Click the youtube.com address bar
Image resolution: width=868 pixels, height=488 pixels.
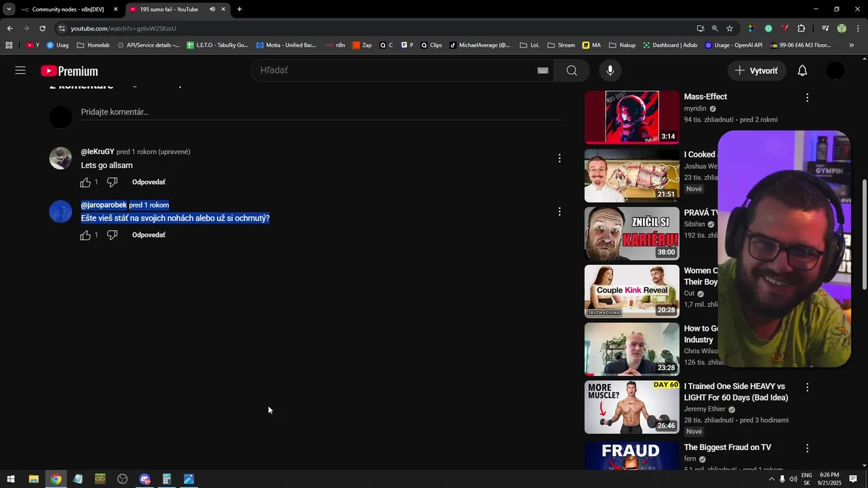373,28
